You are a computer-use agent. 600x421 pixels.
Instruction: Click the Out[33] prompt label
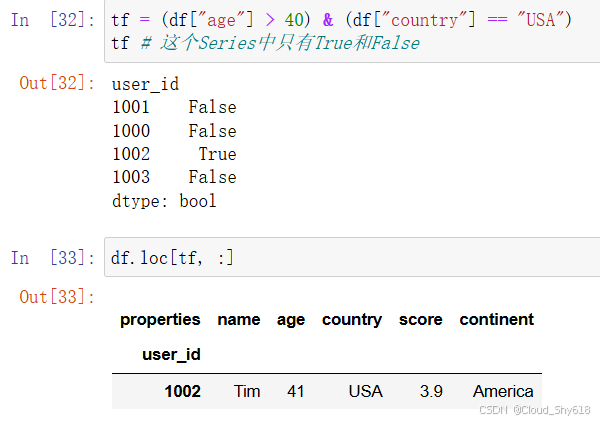click(57, 297)
